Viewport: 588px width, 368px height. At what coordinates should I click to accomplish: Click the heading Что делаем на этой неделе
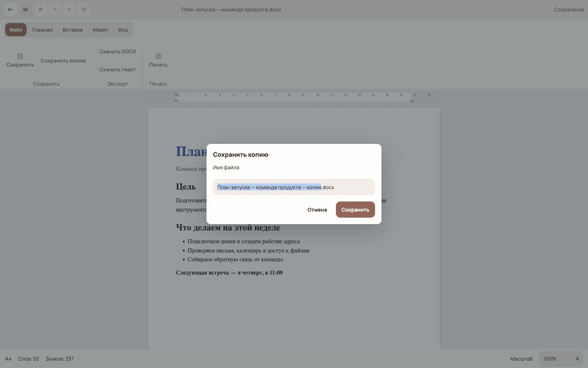(x=228, y=228)
